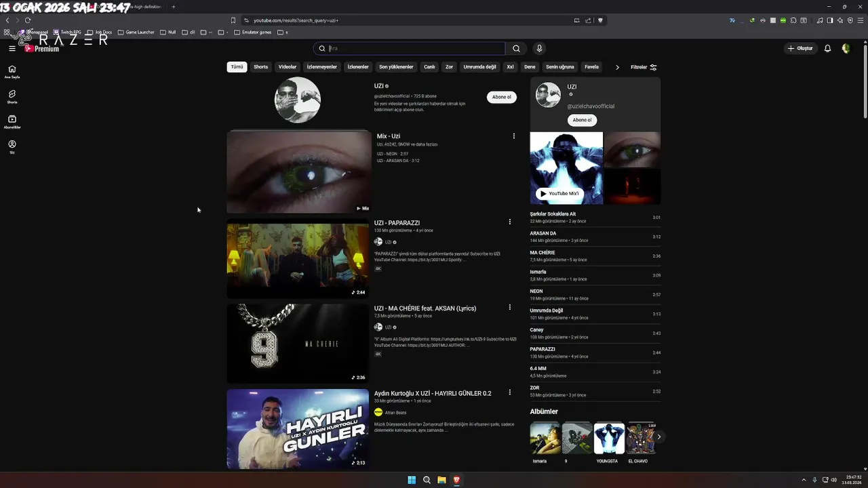Screen dimensions: 868x488
Task: Open the YOUNGSTA album cover
Action: pyautogui.click(x=609, y=439)
